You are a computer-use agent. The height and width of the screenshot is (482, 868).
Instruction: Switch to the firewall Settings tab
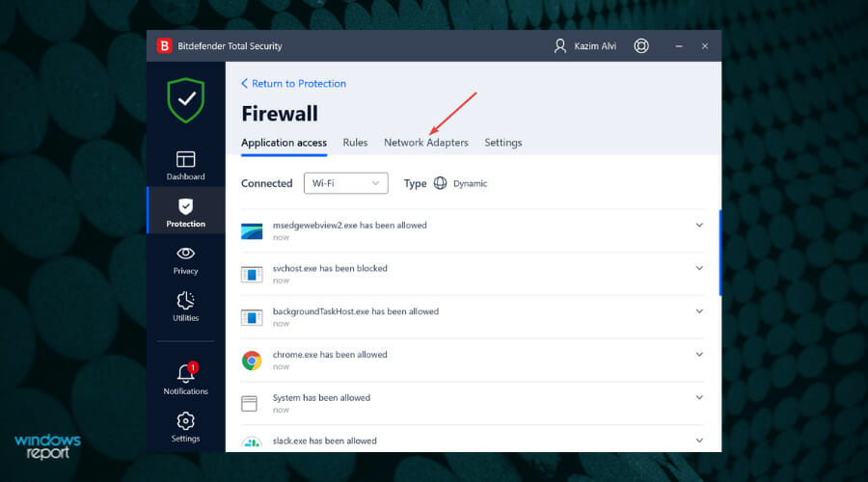click(503, 143)
